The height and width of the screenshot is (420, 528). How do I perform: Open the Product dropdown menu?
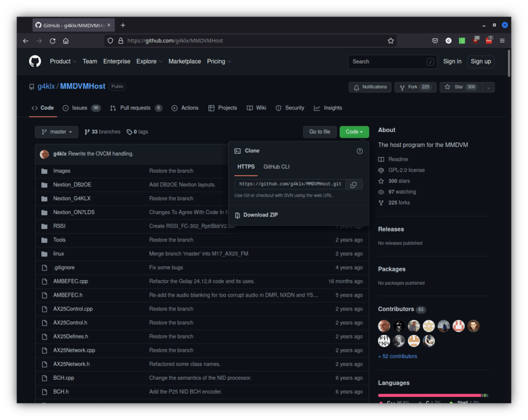pyautogui.click(x=63, y=61)
